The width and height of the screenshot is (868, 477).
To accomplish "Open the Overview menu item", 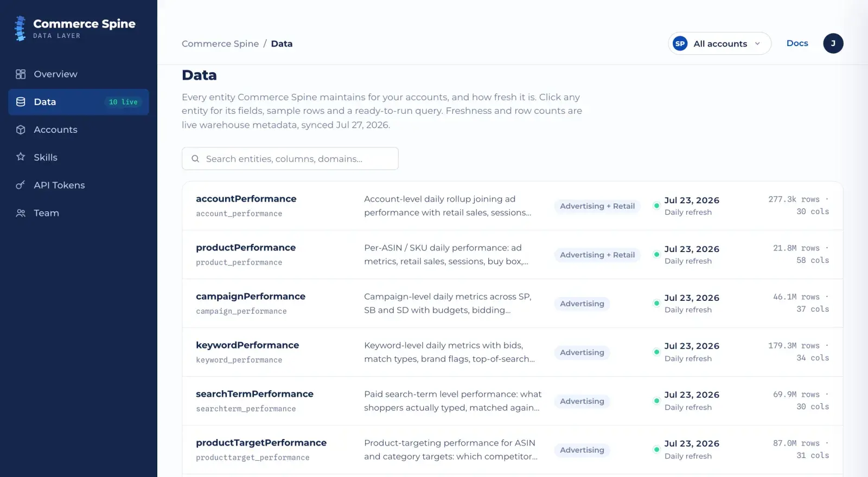I will point(79,74).
